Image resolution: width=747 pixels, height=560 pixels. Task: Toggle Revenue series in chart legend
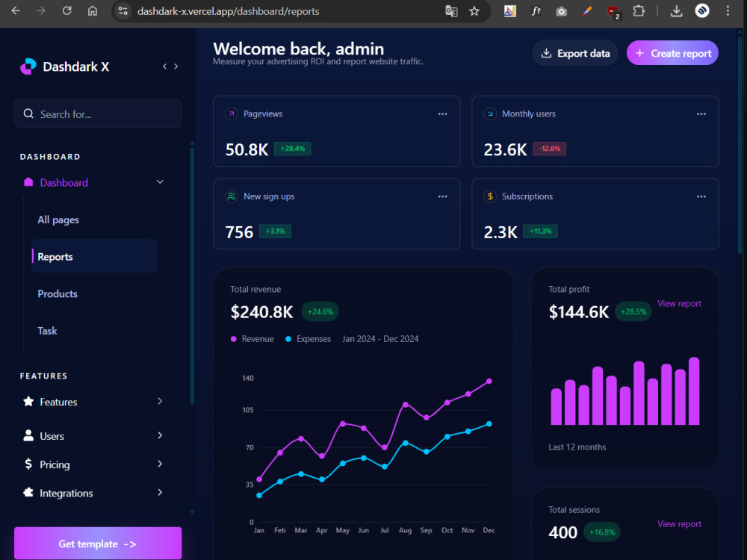[252, 338]
